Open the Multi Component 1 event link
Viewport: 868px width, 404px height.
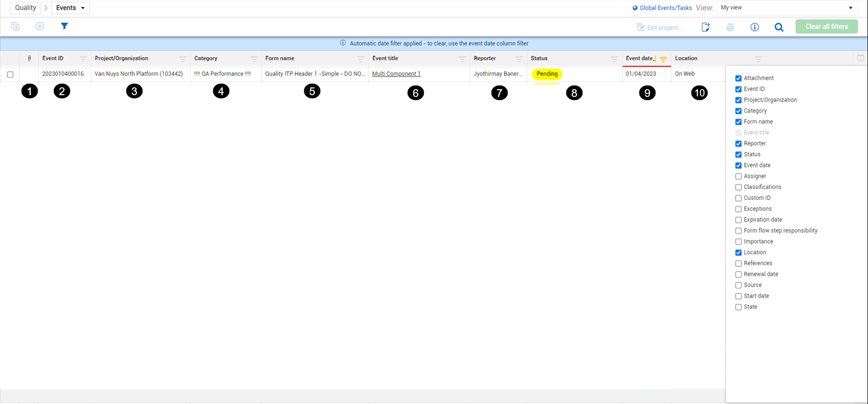(x=396, y=74)
